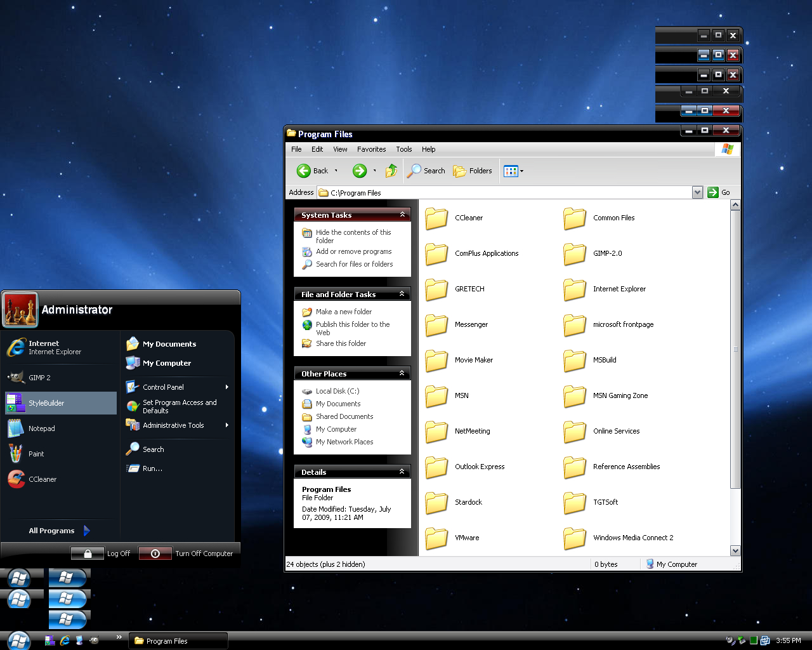This screenshot has width=812, height=650.
Task: Click the scroll down arrow in the file list
Action: point(735,551)
